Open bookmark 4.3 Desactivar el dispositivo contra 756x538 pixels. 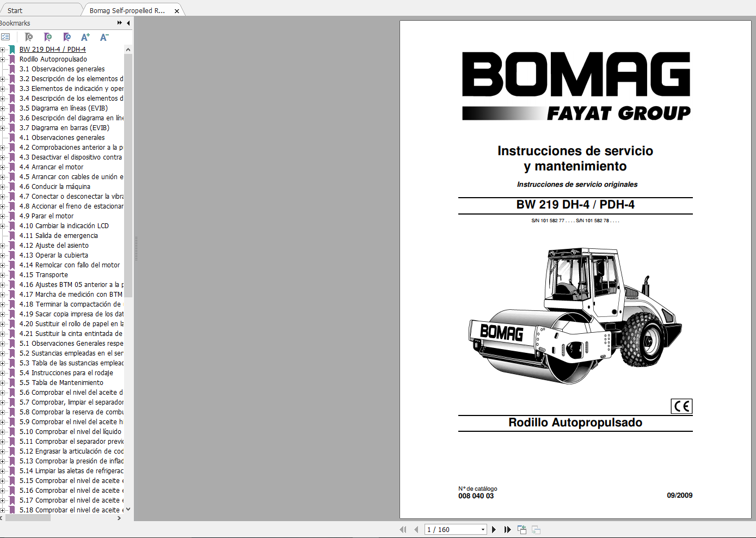pyautogui.click(x=71, y=157)
